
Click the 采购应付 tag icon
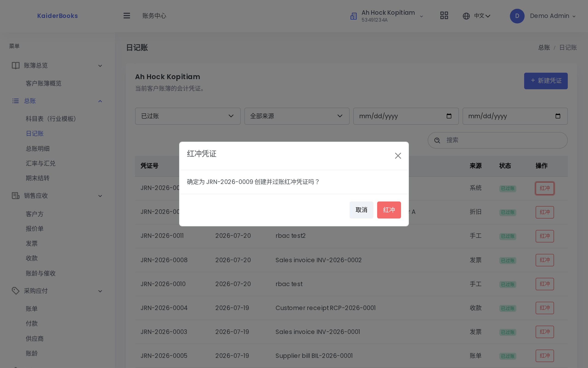(16, 290)
